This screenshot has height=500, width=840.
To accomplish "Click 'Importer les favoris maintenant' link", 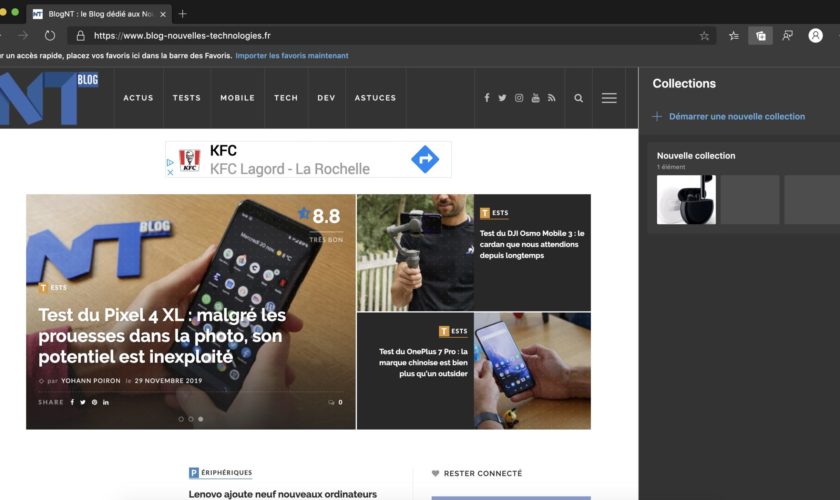I will click(x=292, y=56).
